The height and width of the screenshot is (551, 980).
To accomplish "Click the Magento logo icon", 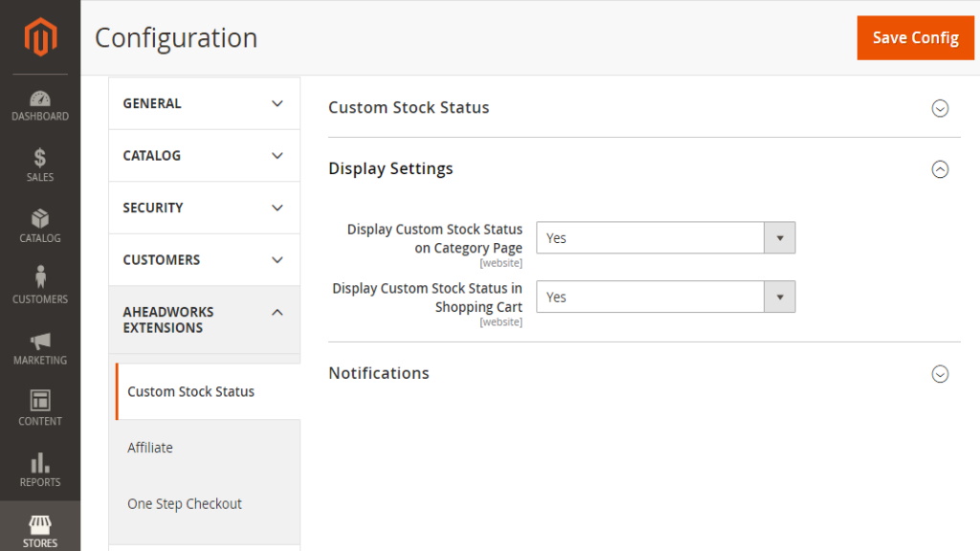I will (40, 37).
